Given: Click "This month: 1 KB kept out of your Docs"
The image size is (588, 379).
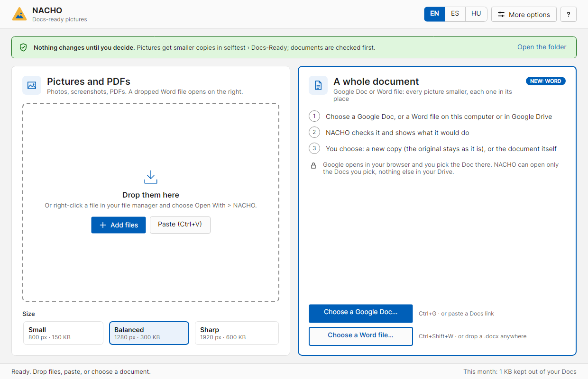Looking at the screenshot, I should [x=520, y=372].
